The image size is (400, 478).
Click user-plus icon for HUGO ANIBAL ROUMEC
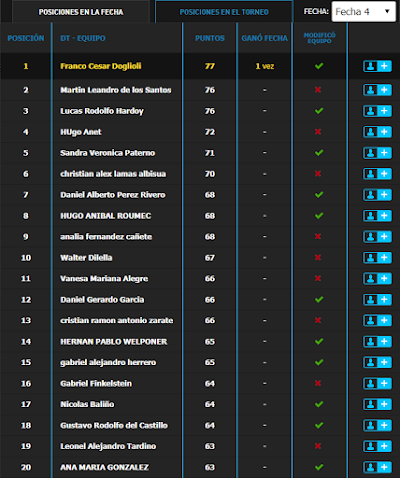[377, 216]
